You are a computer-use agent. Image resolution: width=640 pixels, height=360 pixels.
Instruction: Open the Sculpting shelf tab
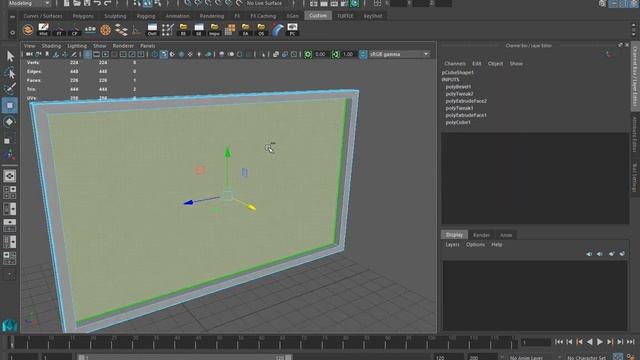pyautogui.click(x=115, y=16)
